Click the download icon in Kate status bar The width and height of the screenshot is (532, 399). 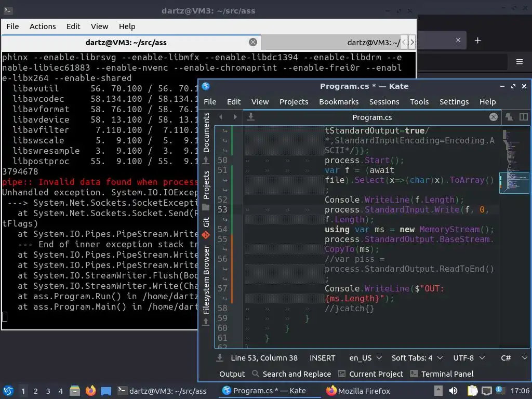[220, 357]
